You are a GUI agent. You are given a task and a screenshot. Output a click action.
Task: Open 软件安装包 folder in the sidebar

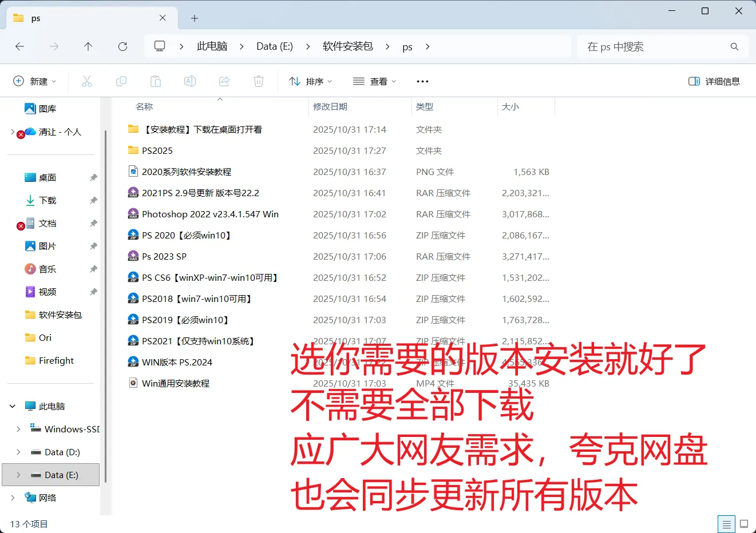[53, 315]
